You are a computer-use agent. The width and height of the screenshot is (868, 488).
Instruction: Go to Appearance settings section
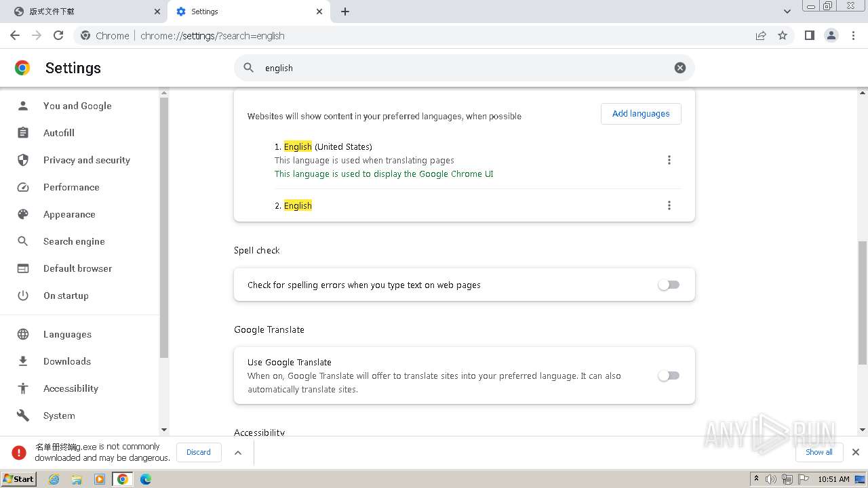click(69, 214)
